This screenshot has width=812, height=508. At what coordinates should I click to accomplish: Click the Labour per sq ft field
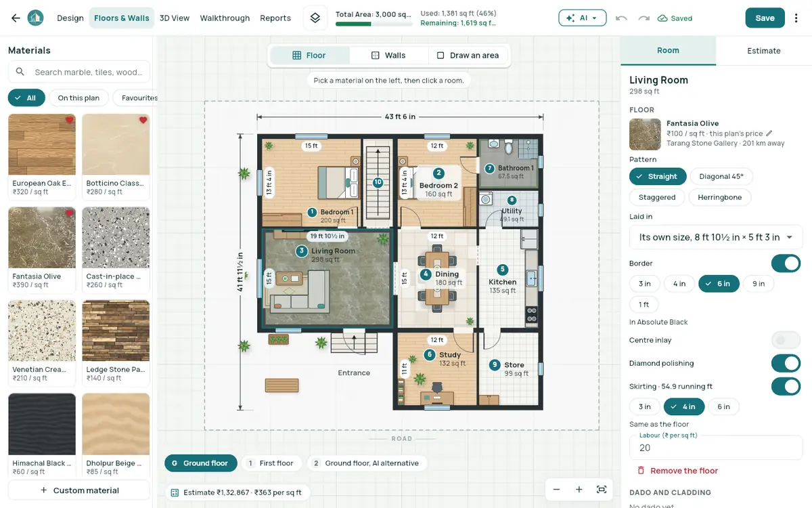click(x=716, y=448)
